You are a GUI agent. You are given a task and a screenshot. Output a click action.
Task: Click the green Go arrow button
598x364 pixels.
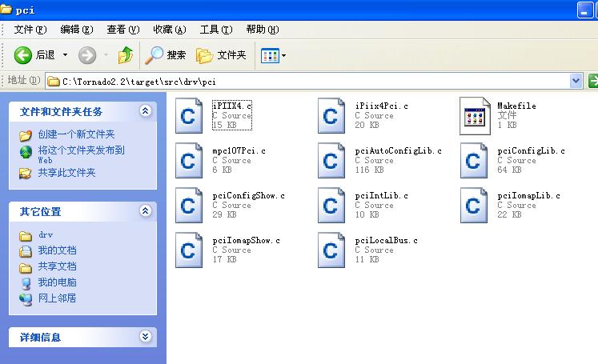[x=593, y=81]
